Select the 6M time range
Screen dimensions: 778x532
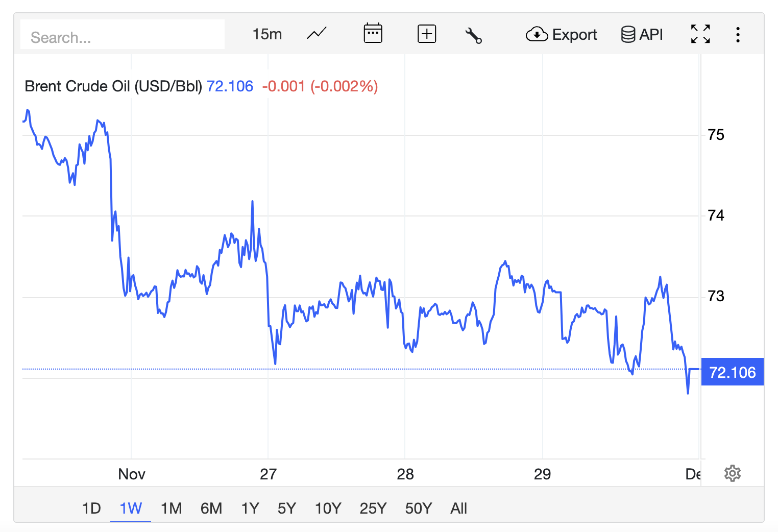point(211,509)
